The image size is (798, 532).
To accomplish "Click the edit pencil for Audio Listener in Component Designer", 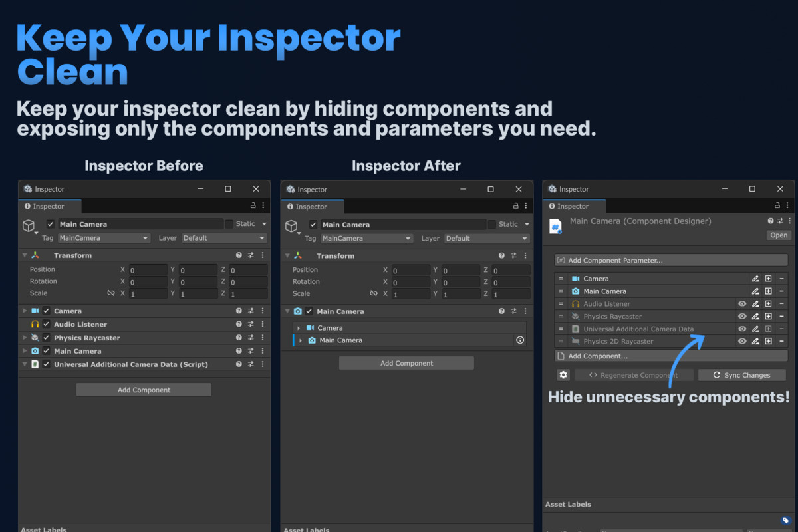I will pos(755,304).
